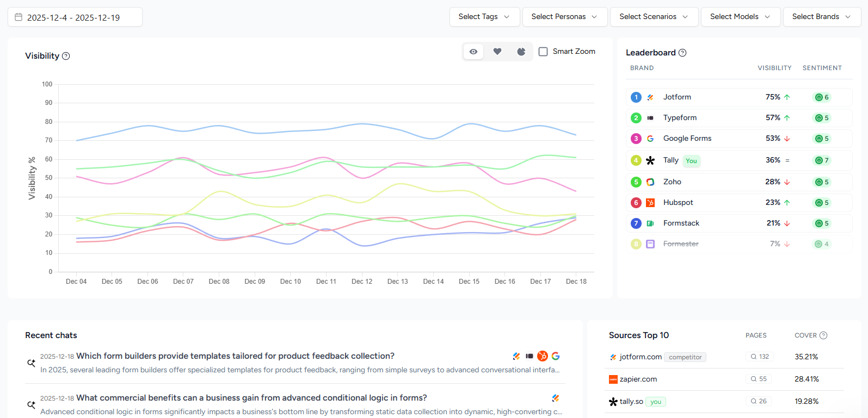Open the jotform.com source entry

[641, 357]
